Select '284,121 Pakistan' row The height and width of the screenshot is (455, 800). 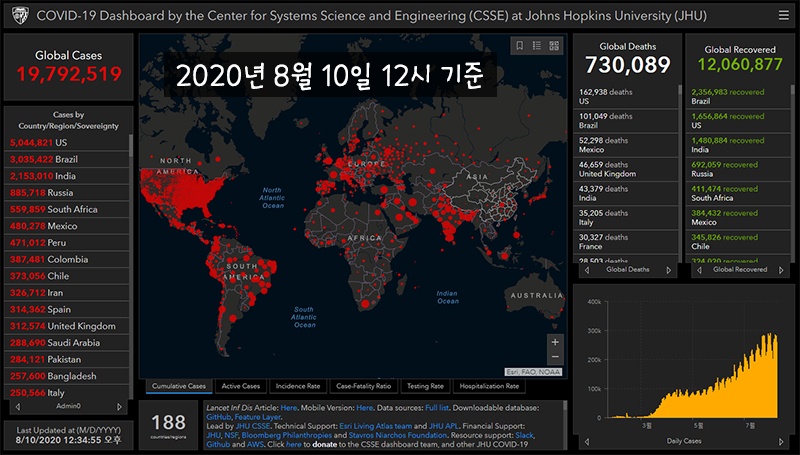(66, 360)
